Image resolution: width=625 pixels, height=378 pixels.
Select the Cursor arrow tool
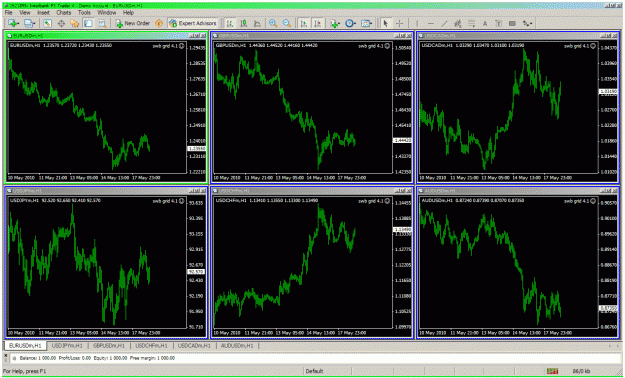[x=385, y=24]
